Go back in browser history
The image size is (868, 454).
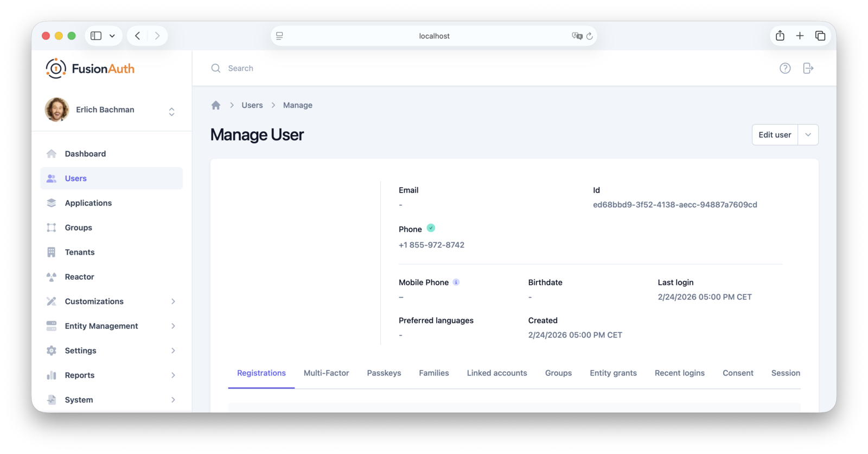click(x=138, y=36)
